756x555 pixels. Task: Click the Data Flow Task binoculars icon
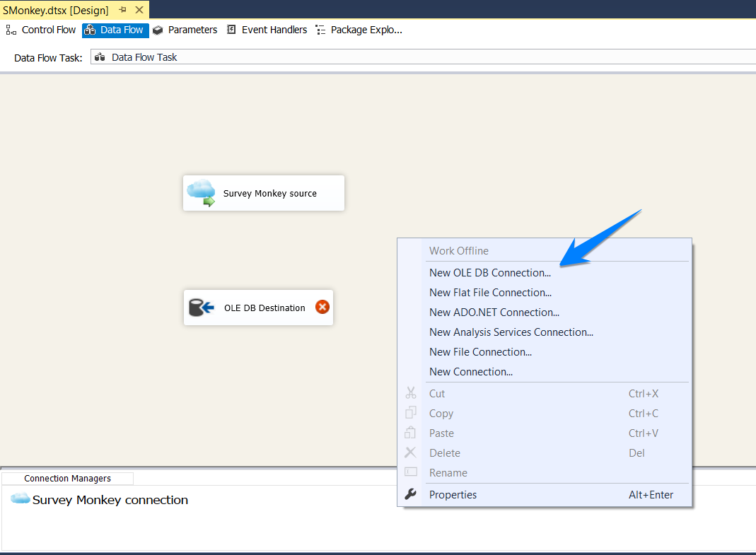100,57
